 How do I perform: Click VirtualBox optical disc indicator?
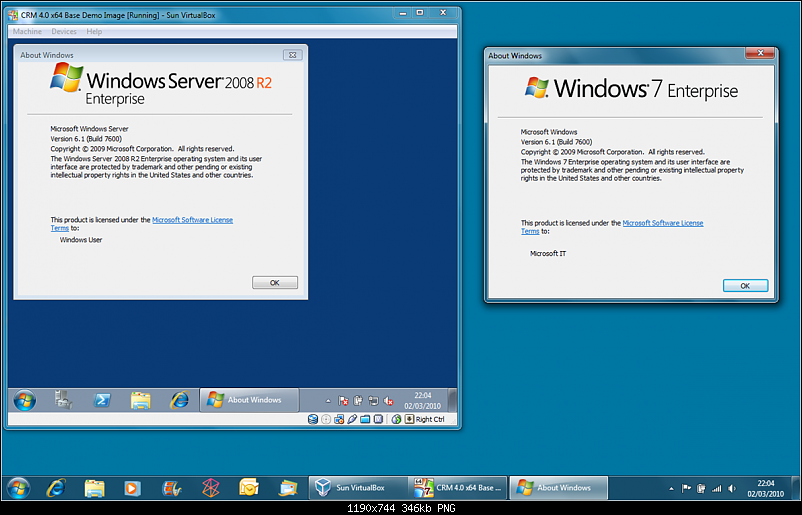click(x=326, y=419)
